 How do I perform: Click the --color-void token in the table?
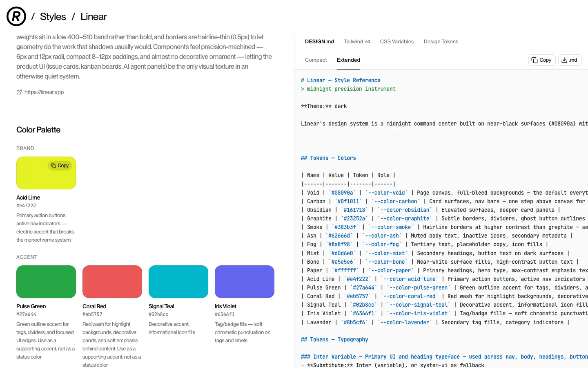[x=387, y=193]
